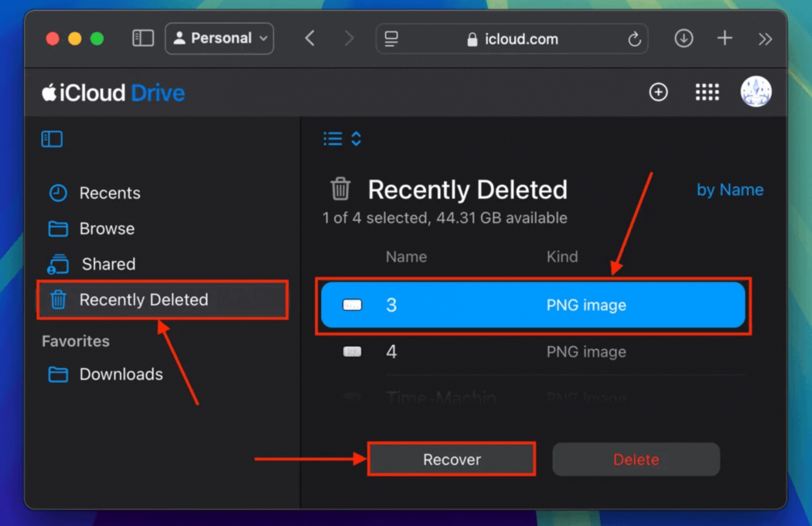The height and width of the screenshot is (526, 812).
Task: Click the Recently Deleted trash icon
Action: [58, 300]
